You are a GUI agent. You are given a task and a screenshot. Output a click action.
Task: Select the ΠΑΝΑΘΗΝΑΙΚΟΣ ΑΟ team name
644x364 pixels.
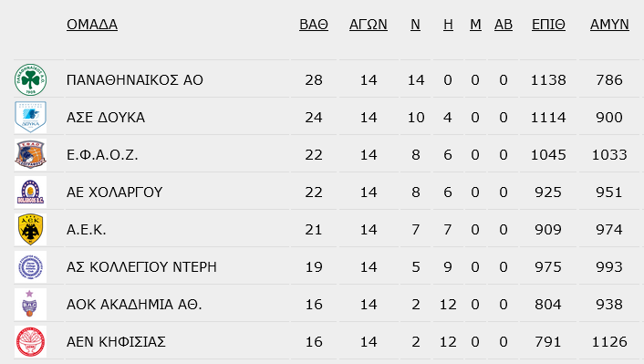pyautogui.click(x=135, y=79)
